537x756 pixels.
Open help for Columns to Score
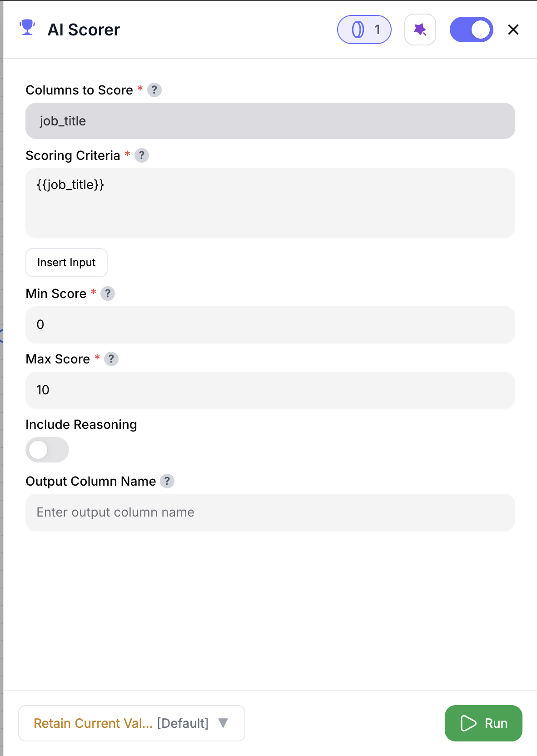click(x=154, y=90)
